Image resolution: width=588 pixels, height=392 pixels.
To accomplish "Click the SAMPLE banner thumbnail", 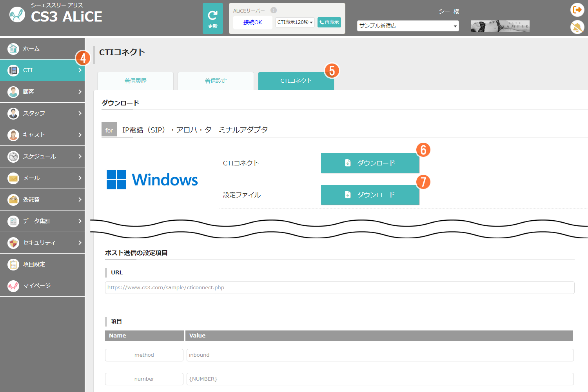I will click(x=500, y=26).
